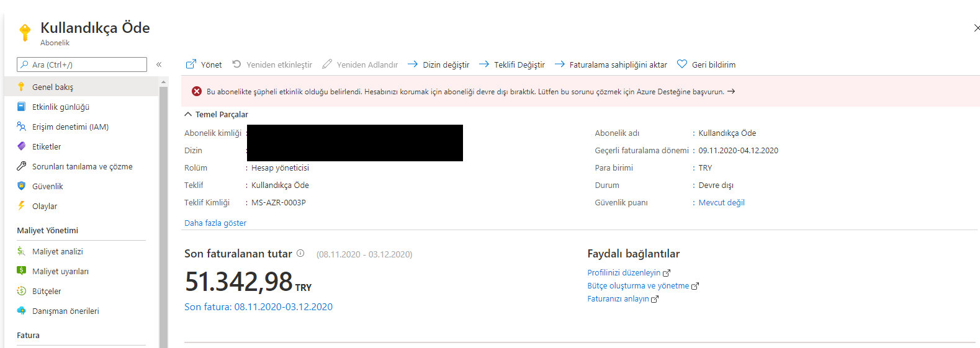The image size is (980, 348).
Task: Click the Bütçeler icon
Action: point(21,291)
